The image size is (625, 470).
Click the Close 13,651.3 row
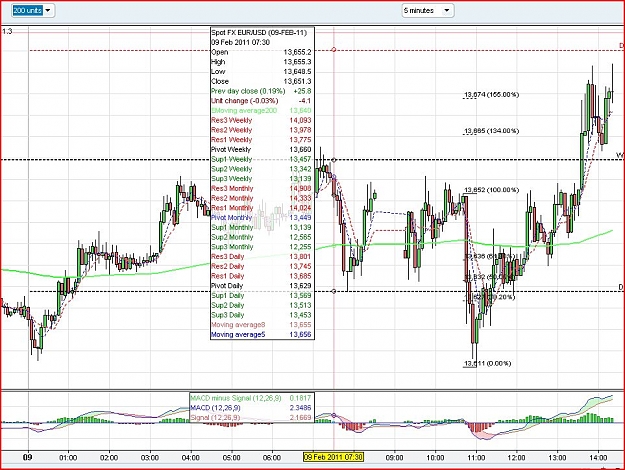[261, 81]
